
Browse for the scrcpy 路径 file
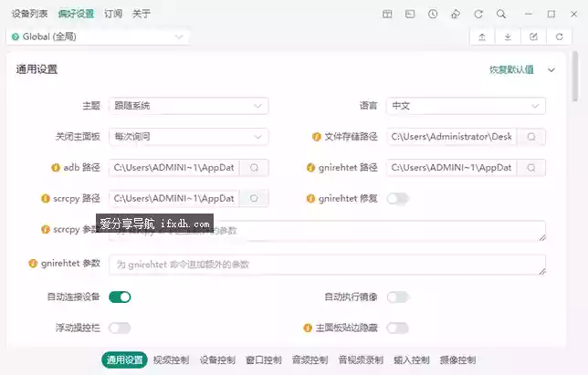point(254,198)
